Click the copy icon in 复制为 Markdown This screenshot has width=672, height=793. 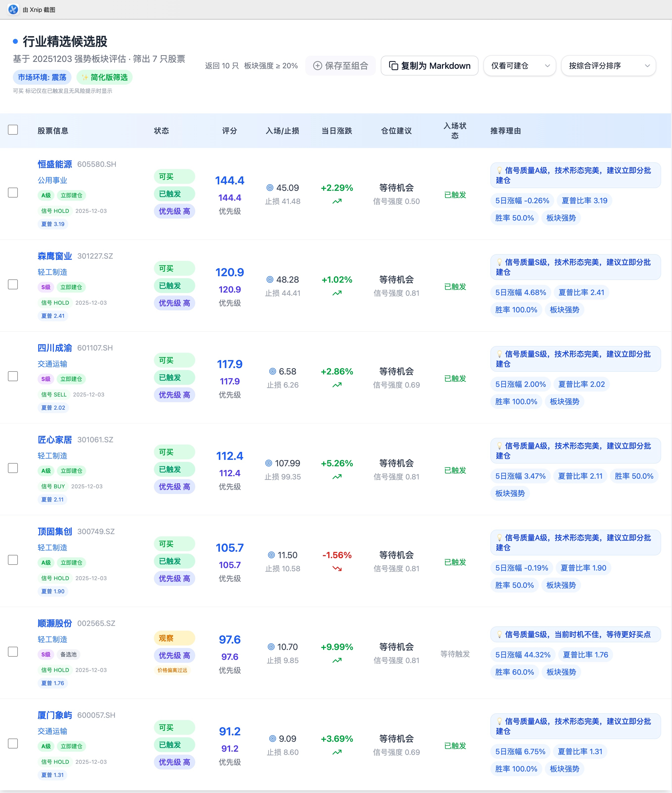pyautogui.click(x=393, y=66)
